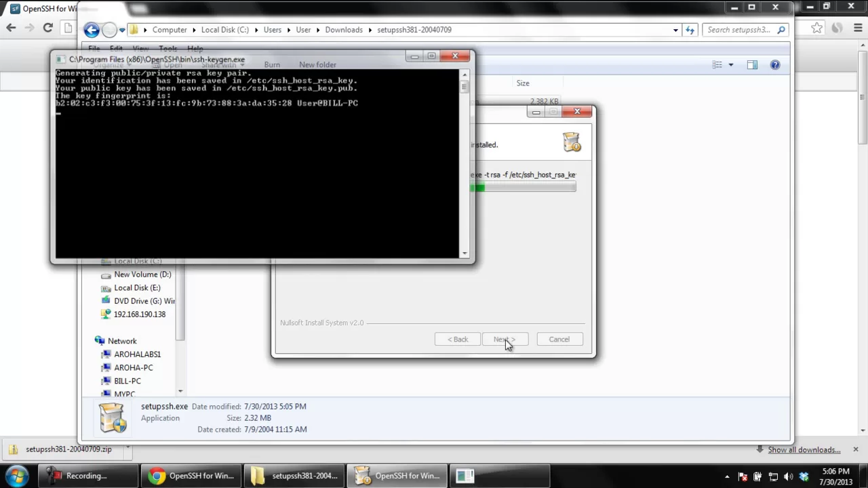This screenshot has height=488, width=868.
Task: Click the Burn toolbar button in Explorer
Action: pyautogui.click(x=272, y=64)
